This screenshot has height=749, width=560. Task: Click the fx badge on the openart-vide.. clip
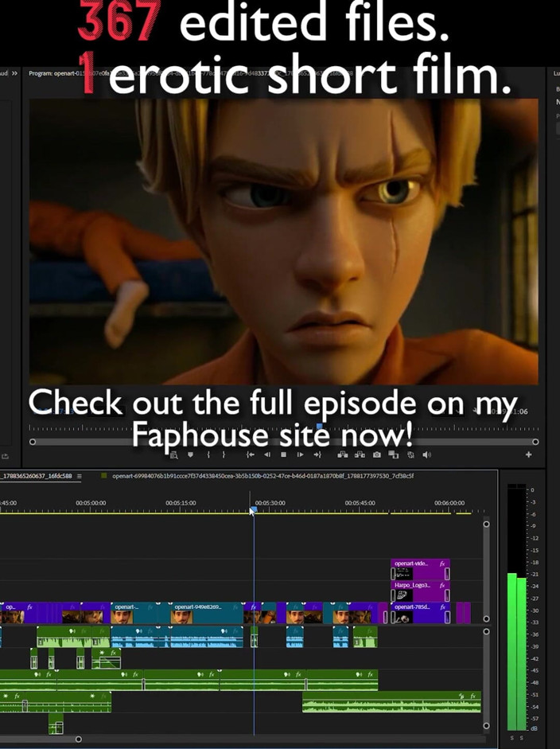pyautogui.click(x=442, y=564)
